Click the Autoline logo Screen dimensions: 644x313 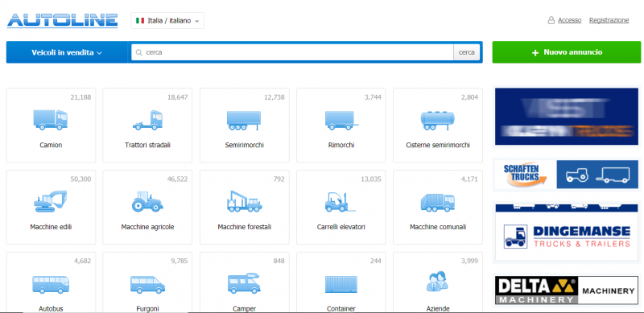[x=63, y=21]
